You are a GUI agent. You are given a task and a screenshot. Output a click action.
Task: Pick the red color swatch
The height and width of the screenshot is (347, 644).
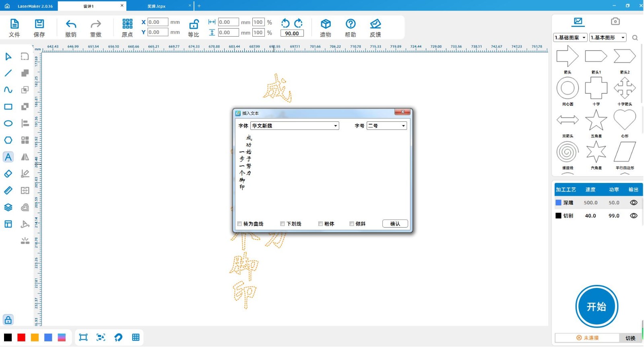tap(21, 337)
